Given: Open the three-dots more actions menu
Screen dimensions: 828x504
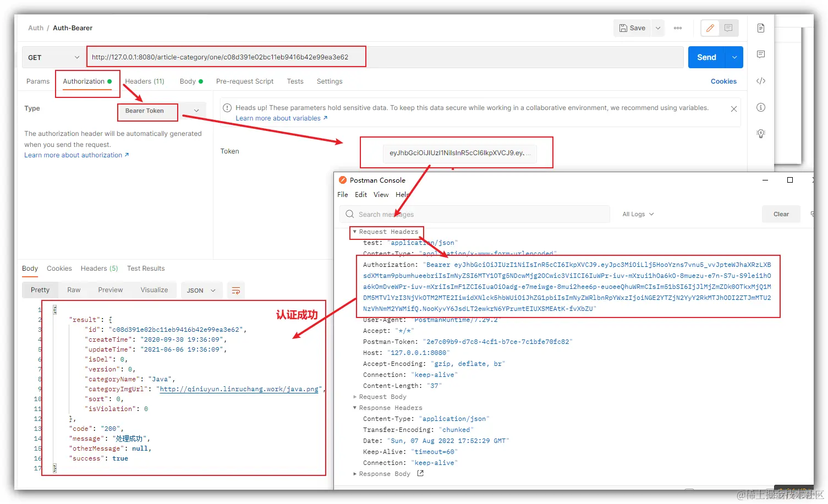Looking at the screenshot, I should tap(678, 28).
